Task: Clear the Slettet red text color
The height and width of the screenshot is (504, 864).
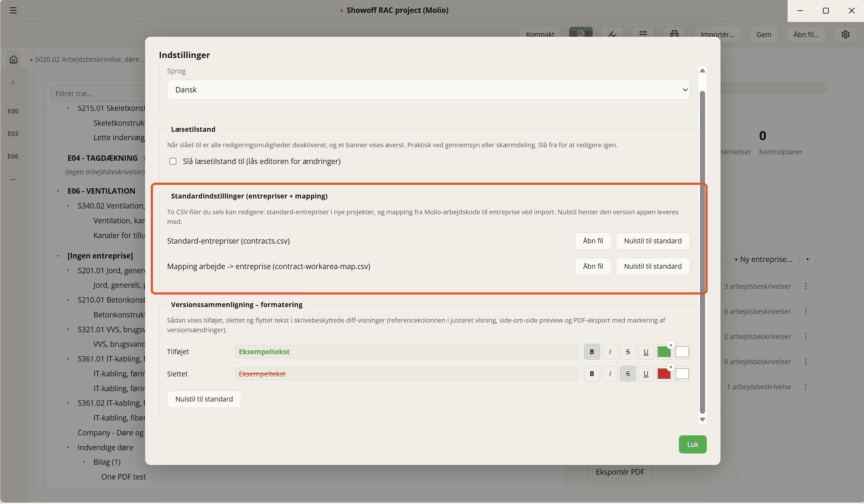Action: pos(670,367)
